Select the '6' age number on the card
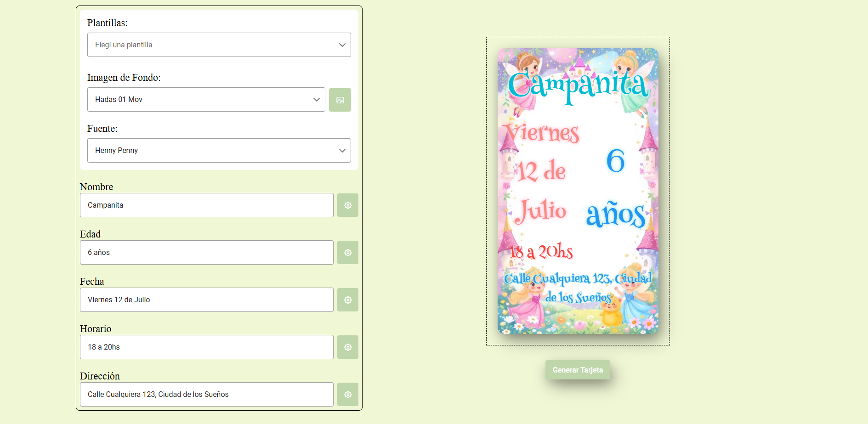The image size is (868, 424). tap(615, 161)
